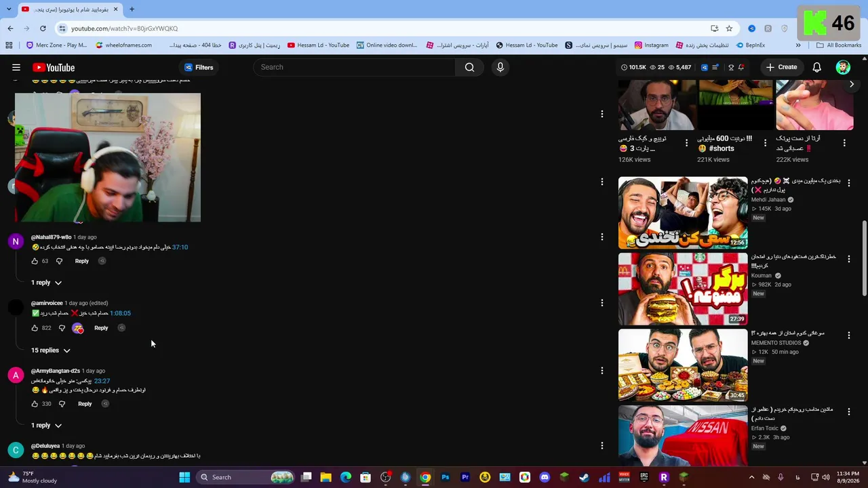Open the Instagram bookmark

click(651, 45)
